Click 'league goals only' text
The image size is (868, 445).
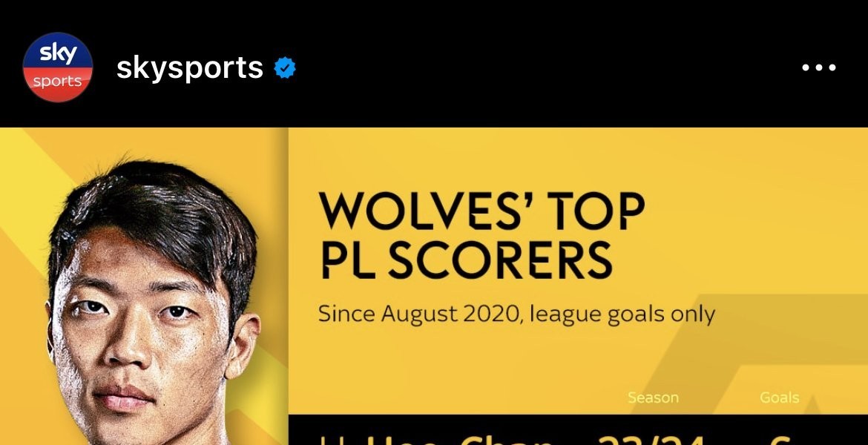622,314
